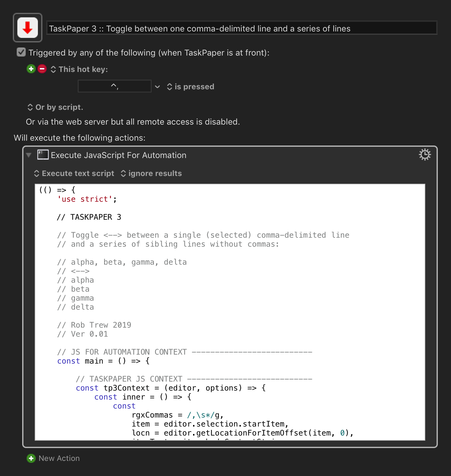Click the '// TASKPAPER 3' comment line
451x476 pixels.
coord(89,217)
